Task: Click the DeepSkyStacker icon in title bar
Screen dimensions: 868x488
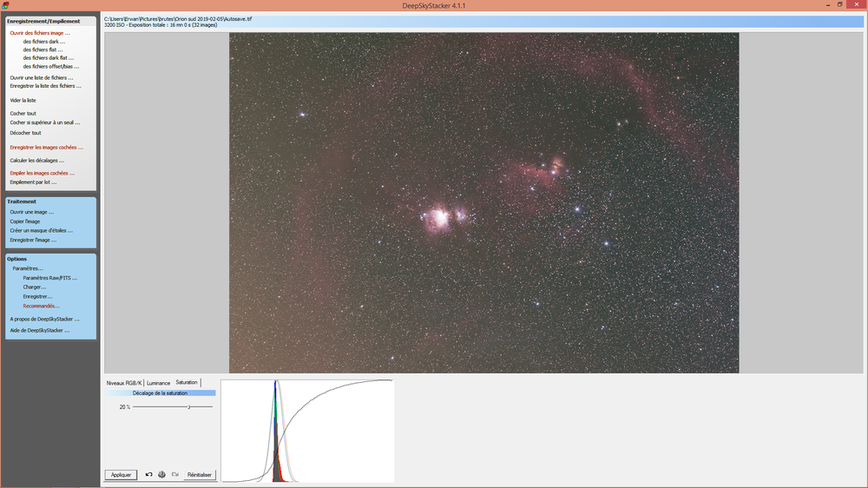Action: [5, 5]
